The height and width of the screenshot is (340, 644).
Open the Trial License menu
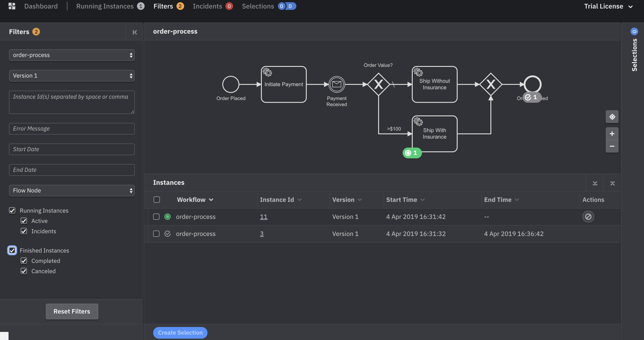(x=608, y=6)
